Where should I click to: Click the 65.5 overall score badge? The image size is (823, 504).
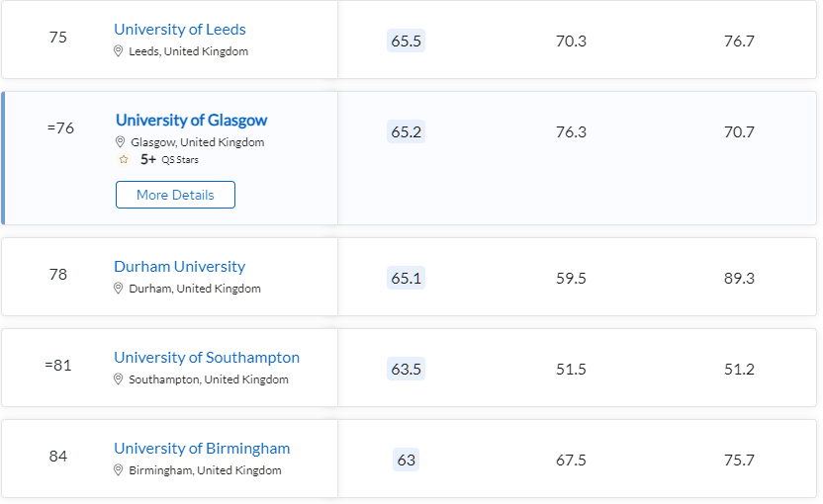406,42
